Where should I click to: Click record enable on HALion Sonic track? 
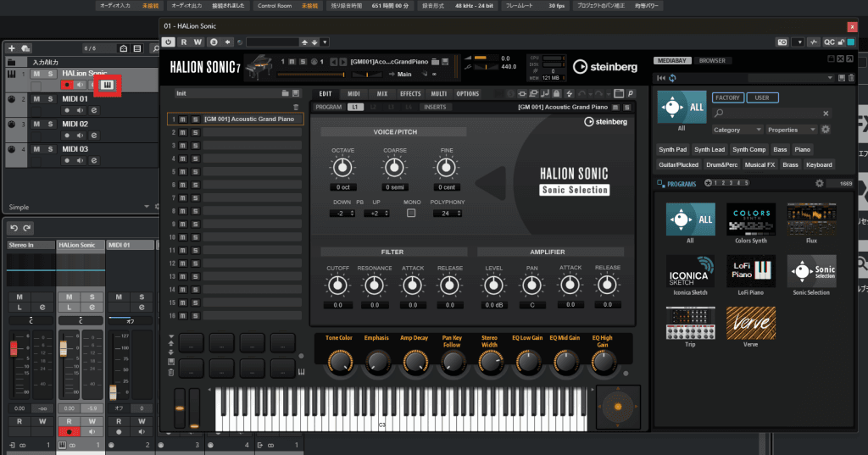[67, 85]
